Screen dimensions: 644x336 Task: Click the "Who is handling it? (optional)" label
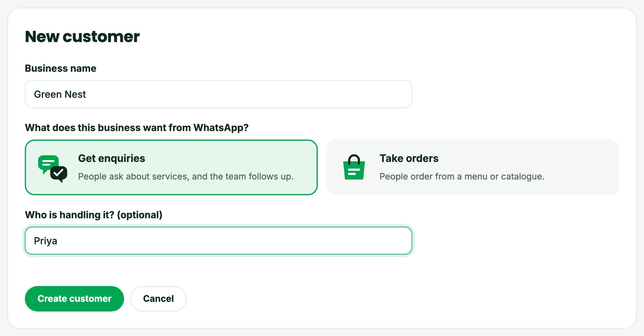point(94,215)
